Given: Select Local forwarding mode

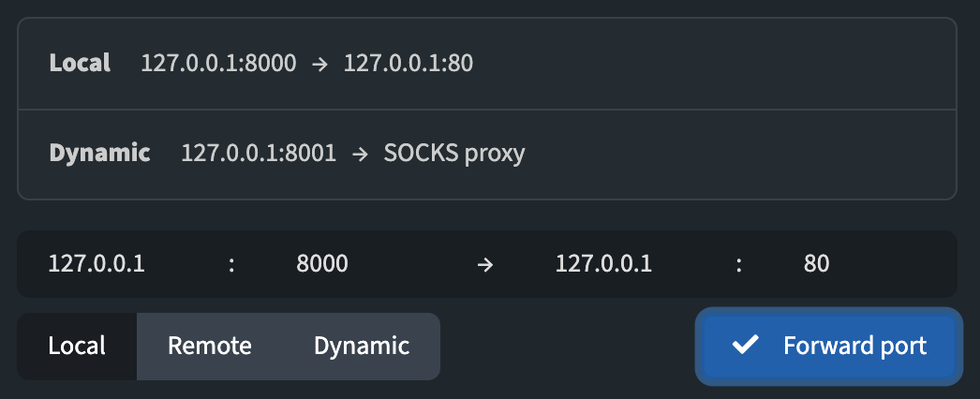Looking at the screenshot, I should click(x=77, y=346).
